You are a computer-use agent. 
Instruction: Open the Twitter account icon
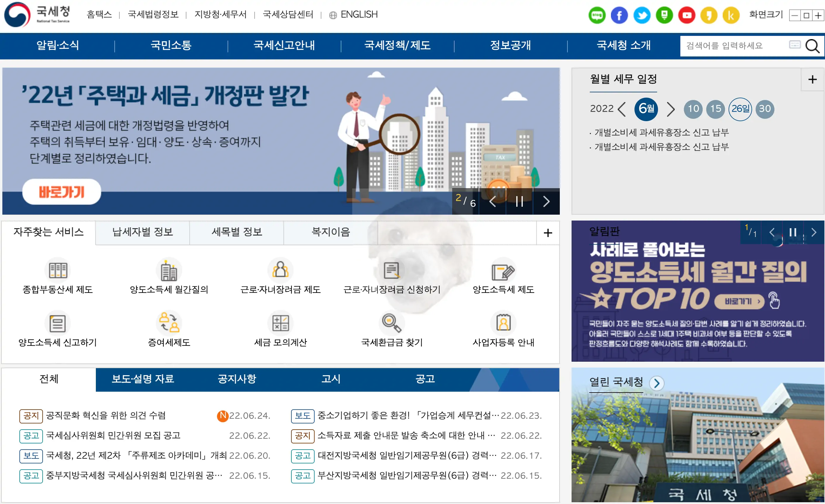[642, 15]
